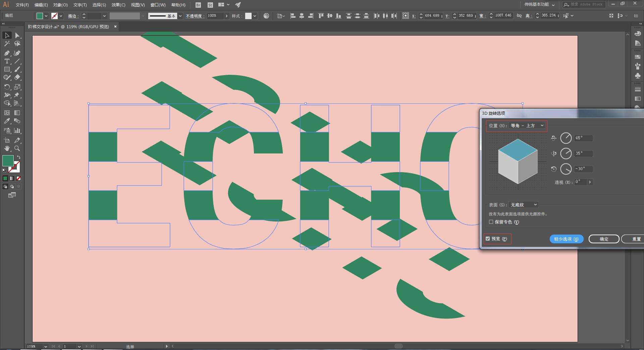644x350 pixels.
Task: Swap fill and stroke colors
Action: (x=19, y=157)
